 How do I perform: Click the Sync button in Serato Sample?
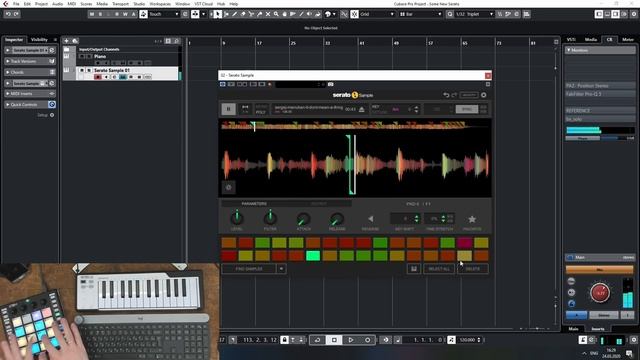tap(467, 109)
